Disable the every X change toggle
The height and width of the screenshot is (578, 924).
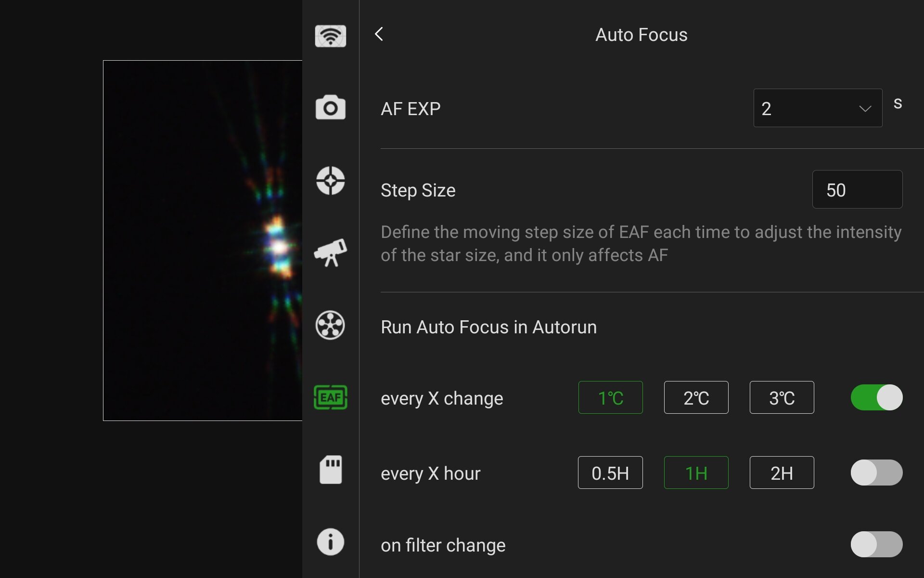point(876,397)
